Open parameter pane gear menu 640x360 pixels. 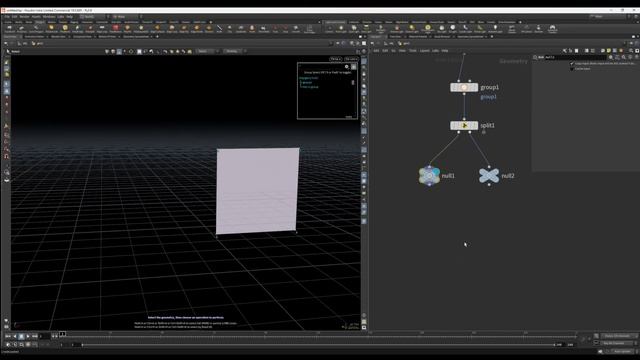click(611, 58)
